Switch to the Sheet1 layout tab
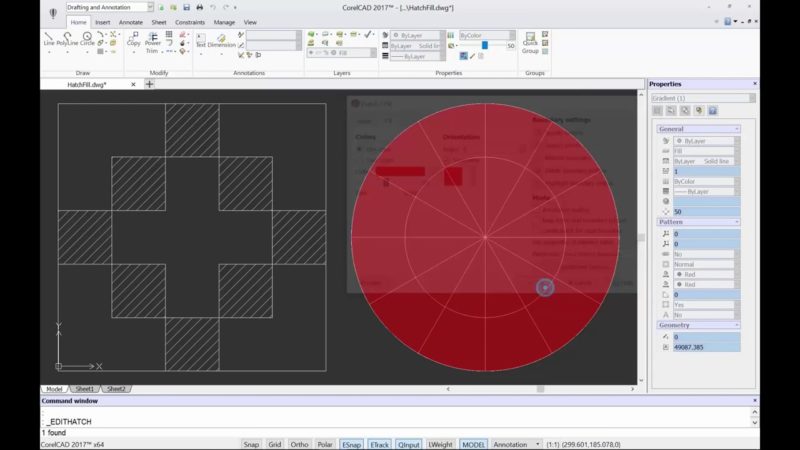Image resolution: width=800 pixels, height=450 pixels. click(85, 389)
